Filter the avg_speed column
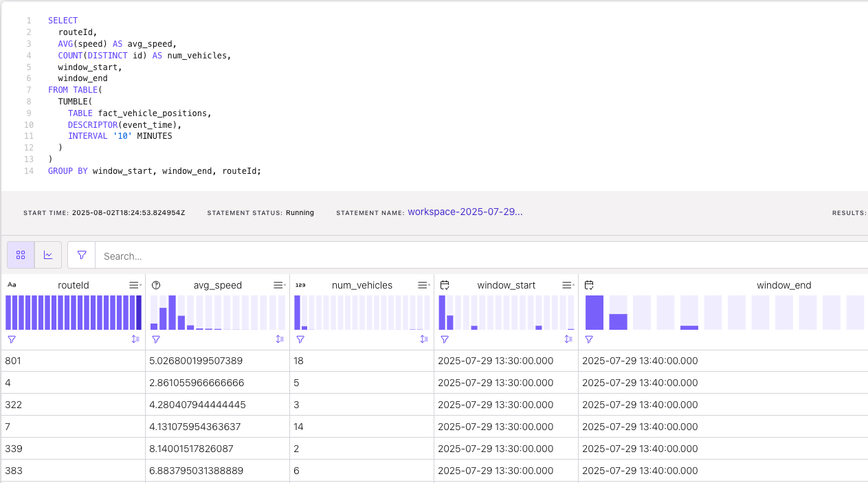Screen dimensions: 868x483 point(156,339)
